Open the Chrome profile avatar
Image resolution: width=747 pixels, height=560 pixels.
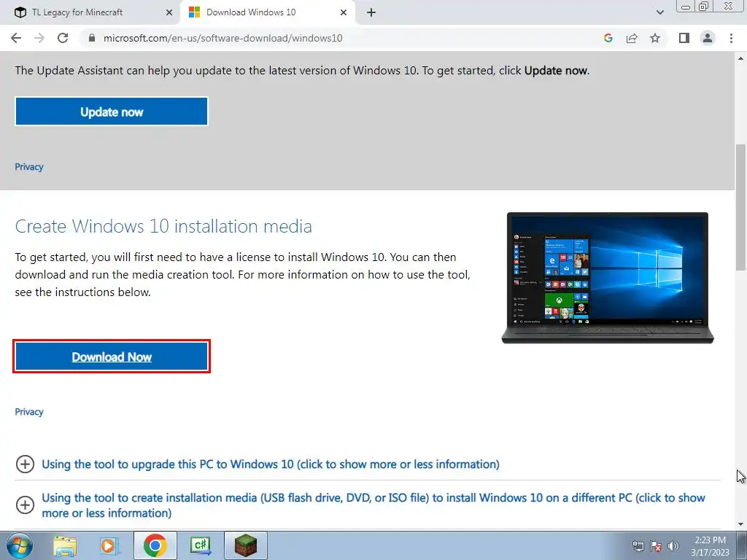(708, 38)
